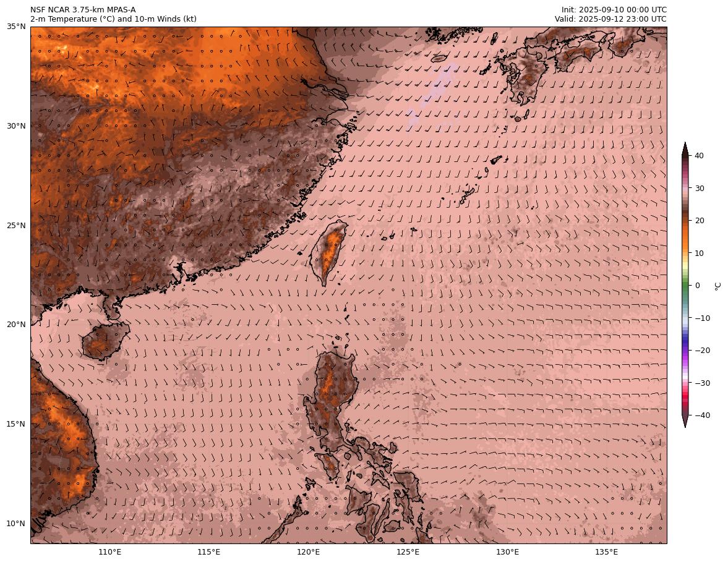
Task: Click the 25°N latitude axis label
Action: (x=16, y=226)
